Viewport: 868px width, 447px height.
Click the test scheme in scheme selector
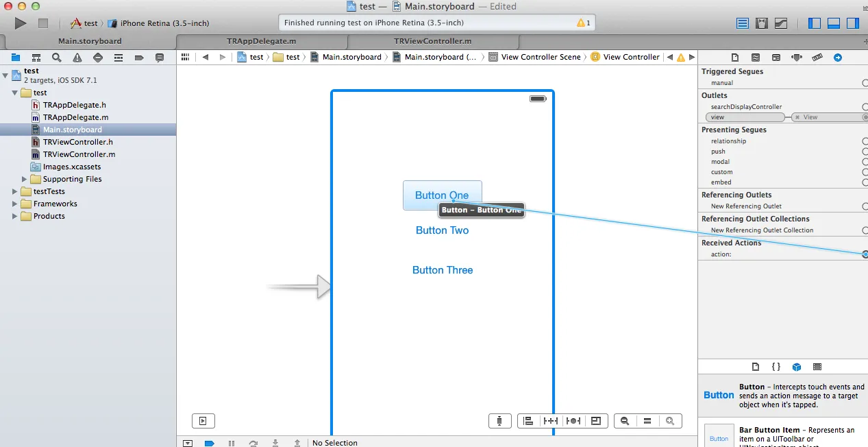[x=84, y=23]
